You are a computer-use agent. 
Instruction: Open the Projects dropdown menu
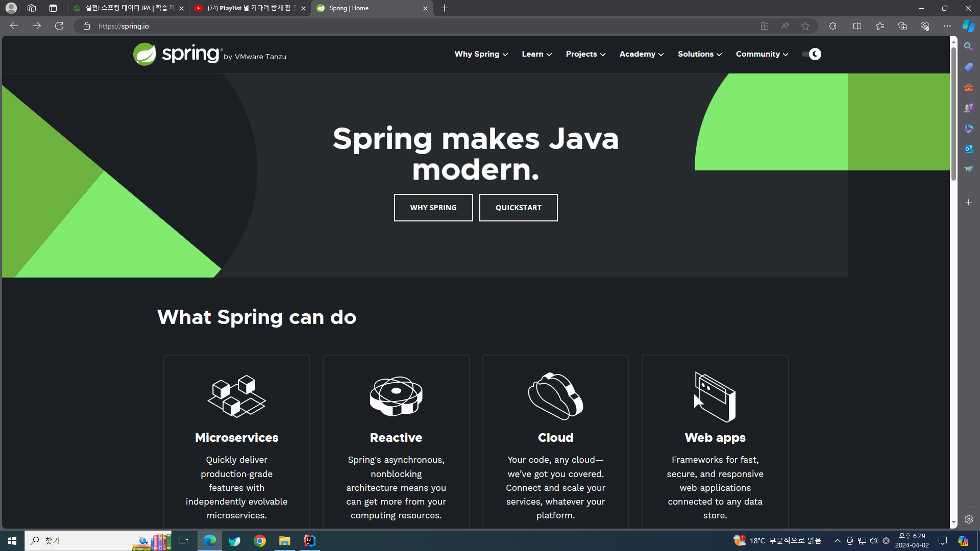(x=585, y=54)
